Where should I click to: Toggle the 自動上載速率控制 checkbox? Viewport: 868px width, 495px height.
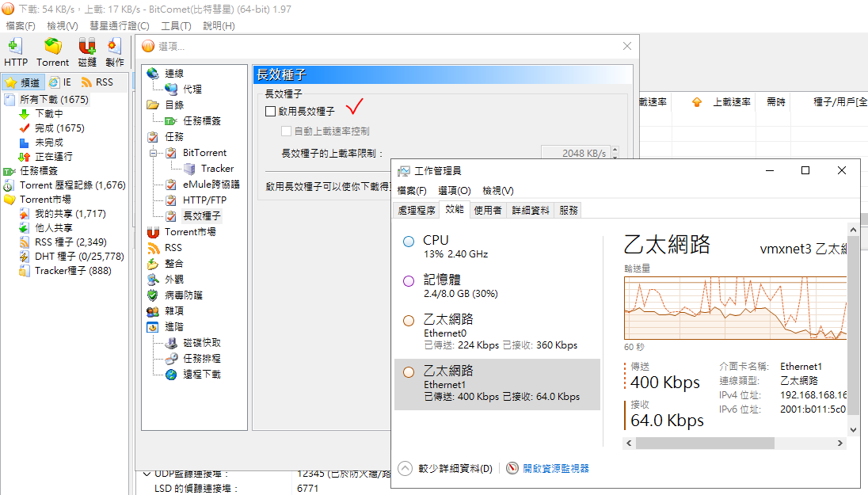point(286,131)
